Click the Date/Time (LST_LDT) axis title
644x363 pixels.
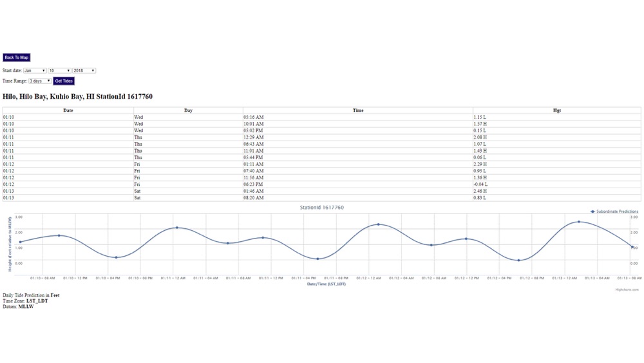(x=327, y=284)
